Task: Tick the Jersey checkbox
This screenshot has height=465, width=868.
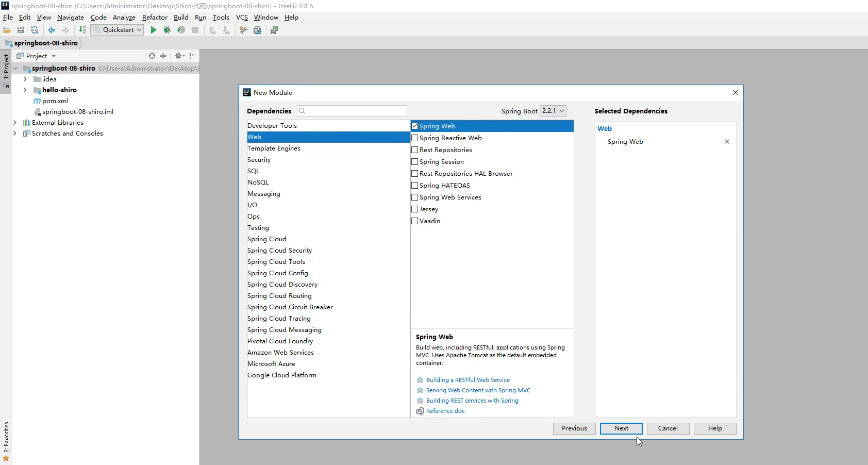Action: 414,209
